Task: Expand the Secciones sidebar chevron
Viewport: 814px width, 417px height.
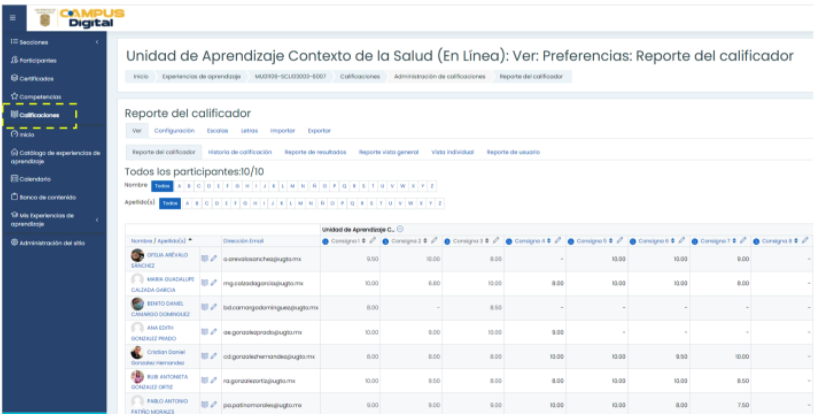Action: pos(97,42)
